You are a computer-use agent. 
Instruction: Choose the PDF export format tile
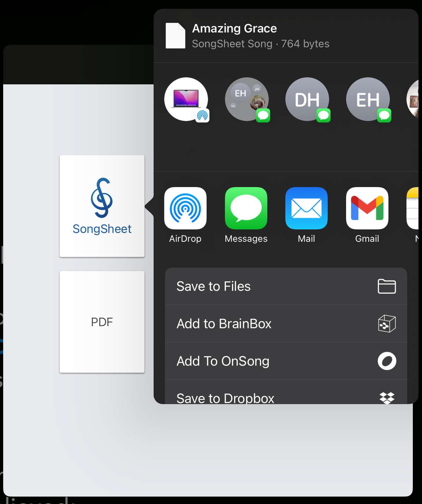(x=102, y=322)
